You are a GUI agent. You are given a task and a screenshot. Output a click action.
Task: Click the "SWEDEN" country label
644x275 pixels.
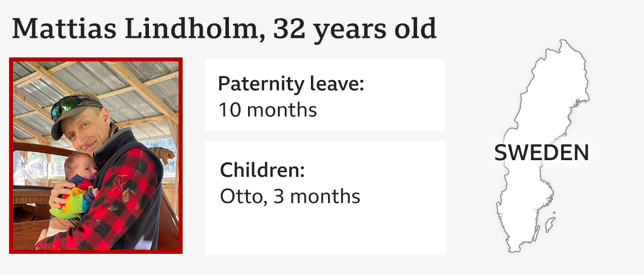(x=541, y=153)
